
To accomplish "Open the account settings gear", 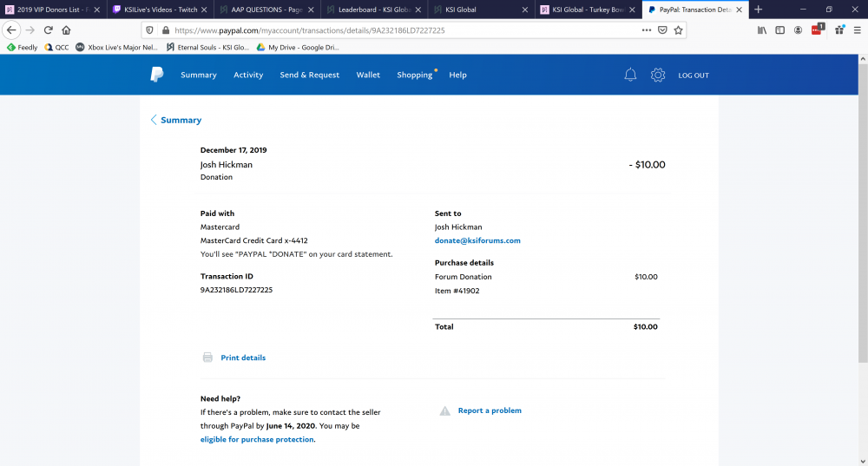I will point(658,75).
